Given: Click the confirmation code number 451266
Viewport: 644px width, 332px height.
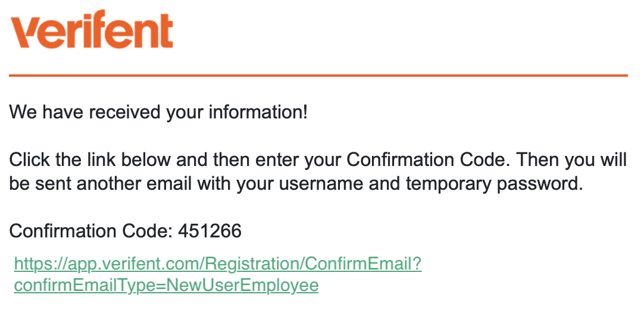Looking at the screenshot, I should (x=210, y=231).
